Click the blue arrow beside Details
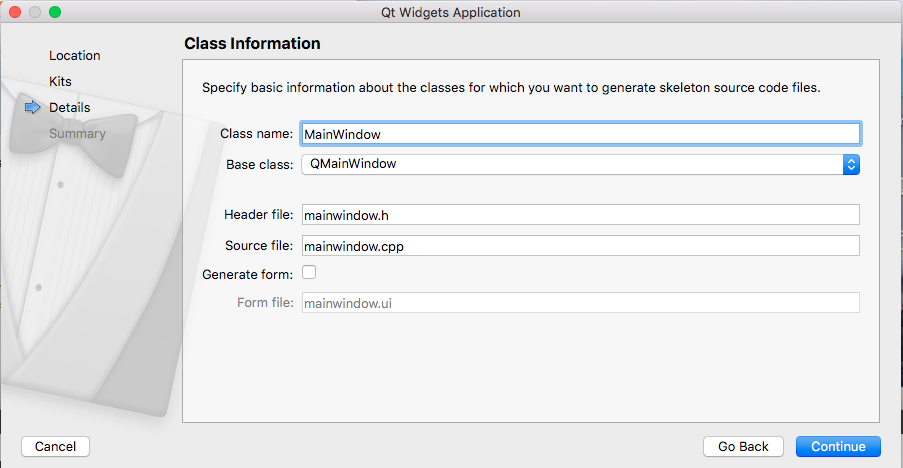Image resolution: width=903 pixels, height=468 pixels. tap(32, 107)
